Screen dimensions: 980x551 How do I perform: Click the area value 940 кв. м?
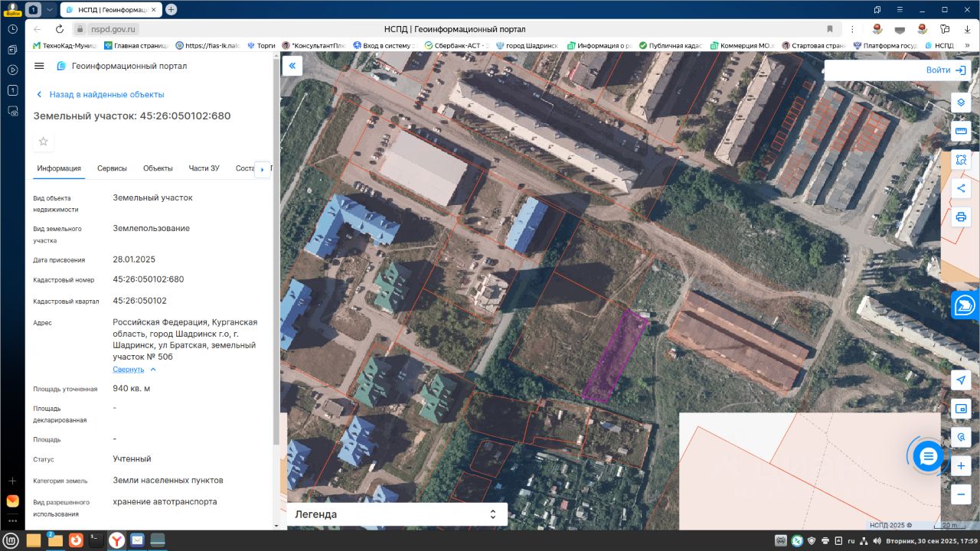pos(132,389)
